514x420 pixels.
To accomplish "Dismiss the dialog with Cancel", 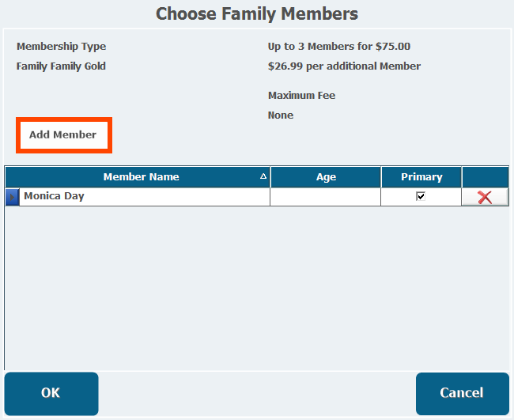I will pyautogui.click(x=463, y=393).
